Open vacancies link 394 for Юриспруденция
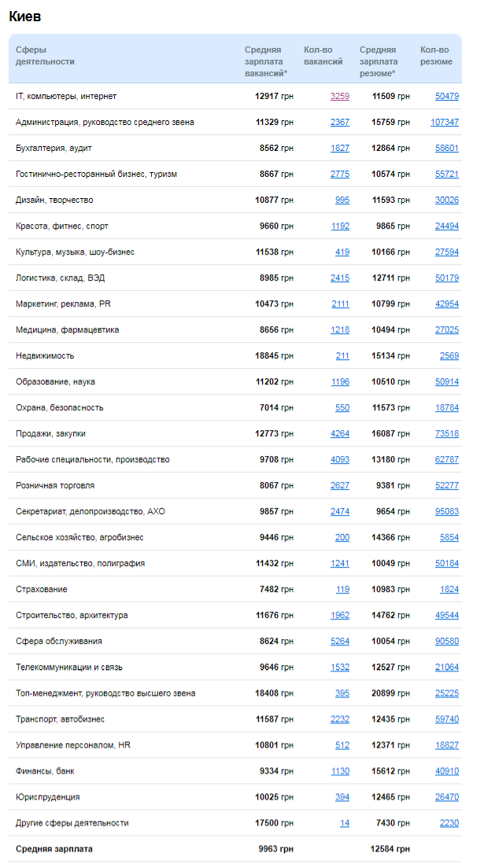Image resolution: width=484 pixels, height=868 pixels. point(342,796)
